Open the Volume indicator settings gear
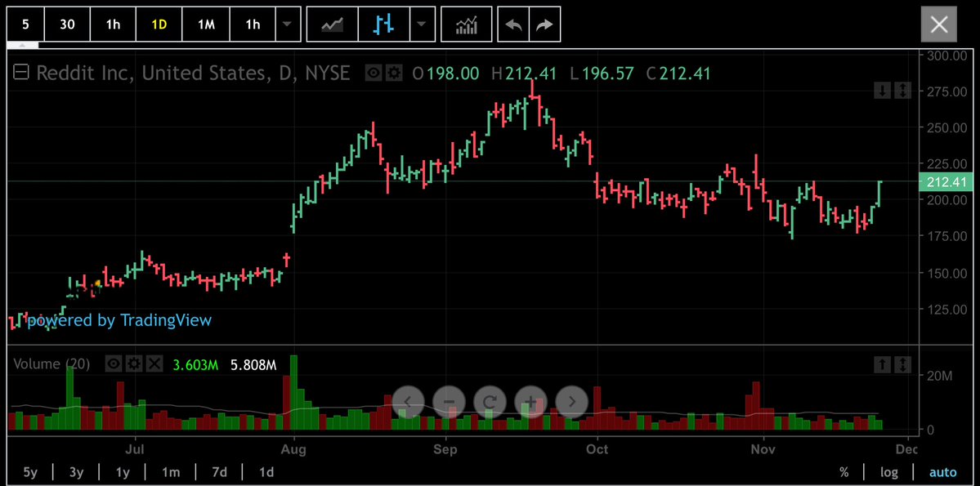 [x=133, y=363]
